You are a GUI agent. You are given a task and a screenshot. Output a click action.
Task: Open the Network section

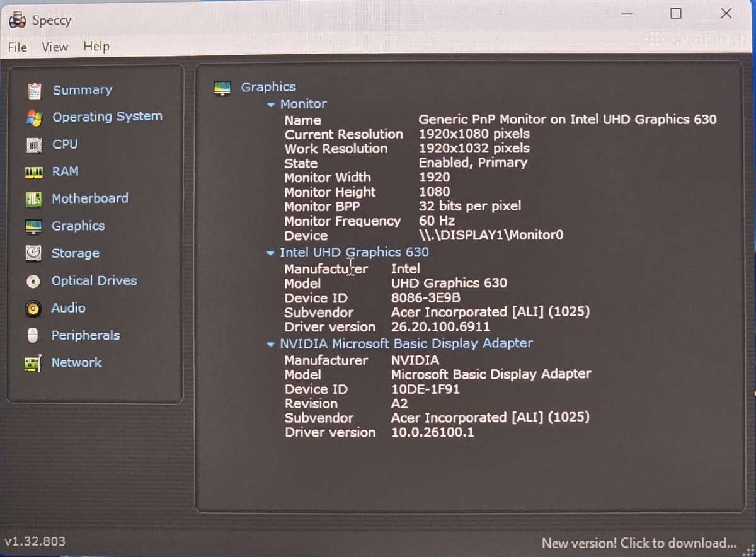point(76,362)
